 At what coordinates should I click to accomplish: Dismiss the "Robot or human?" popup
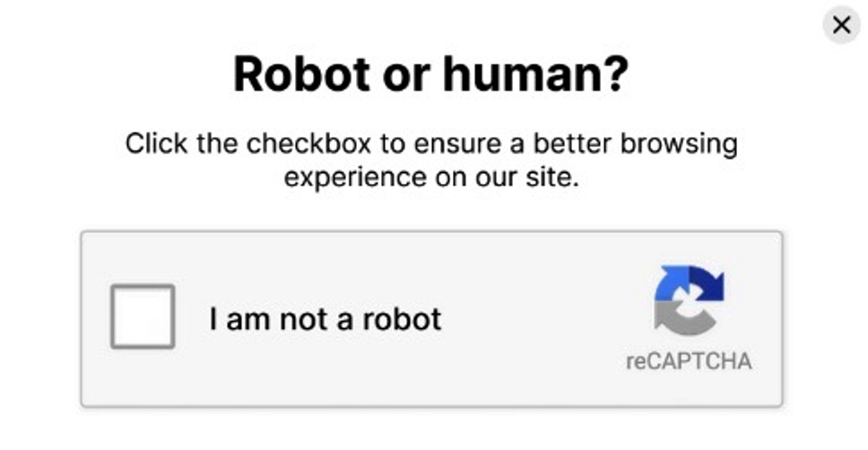[841, 25]
